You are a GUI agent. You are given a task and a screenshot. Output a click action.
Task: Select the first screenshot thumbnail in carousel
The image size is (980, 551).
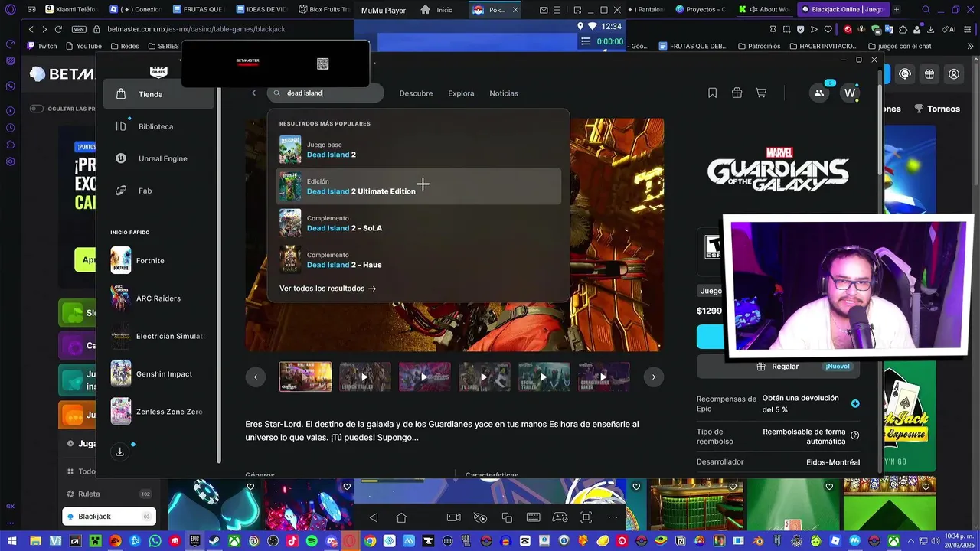(x=305, y=377)
